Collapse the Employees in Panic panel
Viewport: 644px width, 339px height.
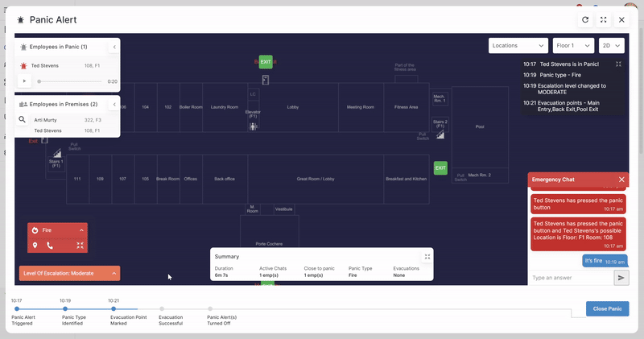114,48
